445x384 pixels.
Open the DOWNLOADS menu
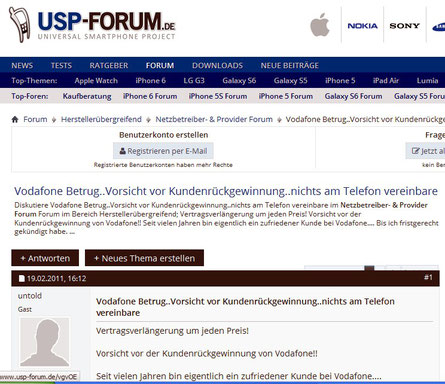tap(217, 65)
